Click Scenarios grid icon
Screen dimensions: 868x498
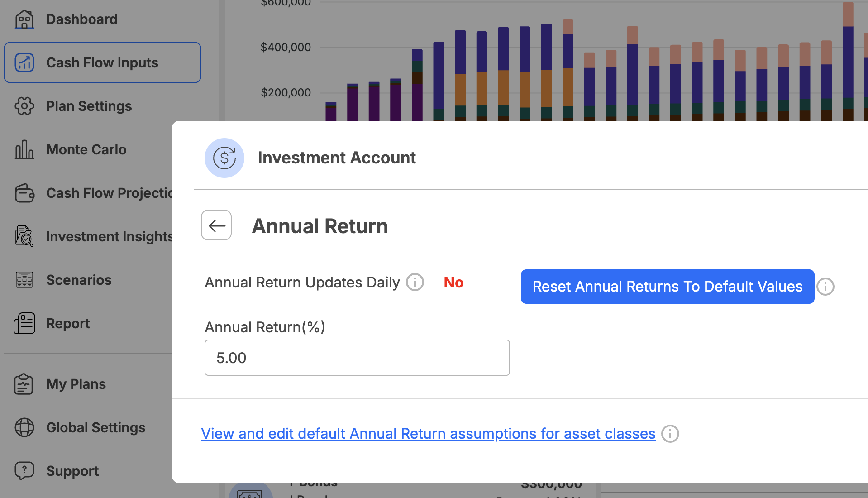click(x=24, y=280)
